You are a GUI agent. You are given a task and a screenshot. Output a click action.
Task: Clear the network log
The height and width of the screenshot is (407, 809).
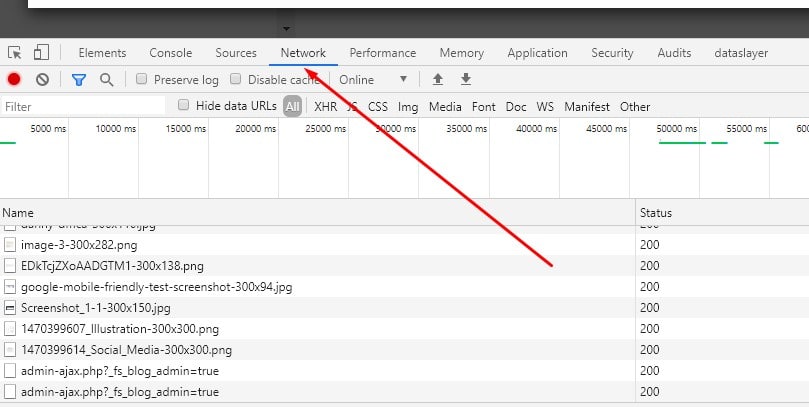[x=42, y=80]
